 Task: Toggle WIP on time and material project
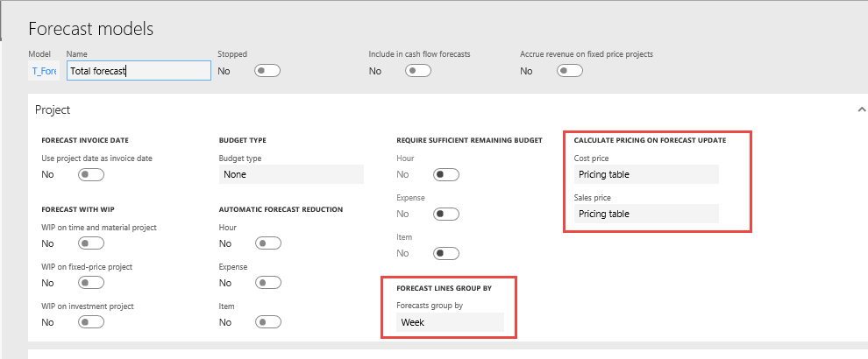91,243
